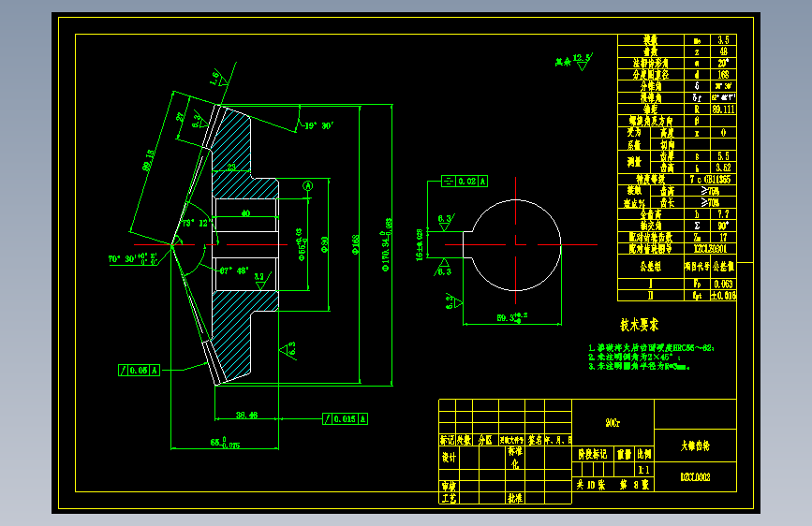Select the '12.5' general roughness symbol

coord(583,61)
